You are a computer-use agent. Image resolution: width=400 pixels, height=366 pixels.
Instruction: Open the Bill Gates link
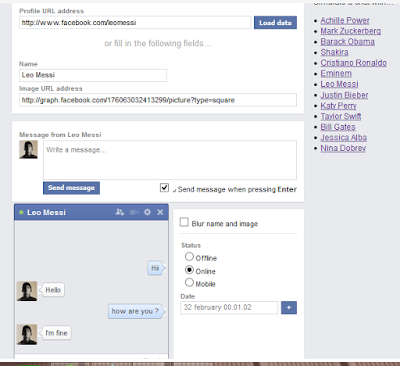click(338, 127)
